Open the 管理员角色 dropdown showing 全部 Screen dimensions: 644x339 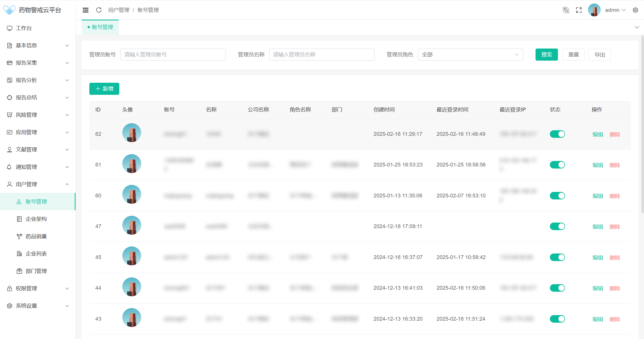tap(470, 55)
